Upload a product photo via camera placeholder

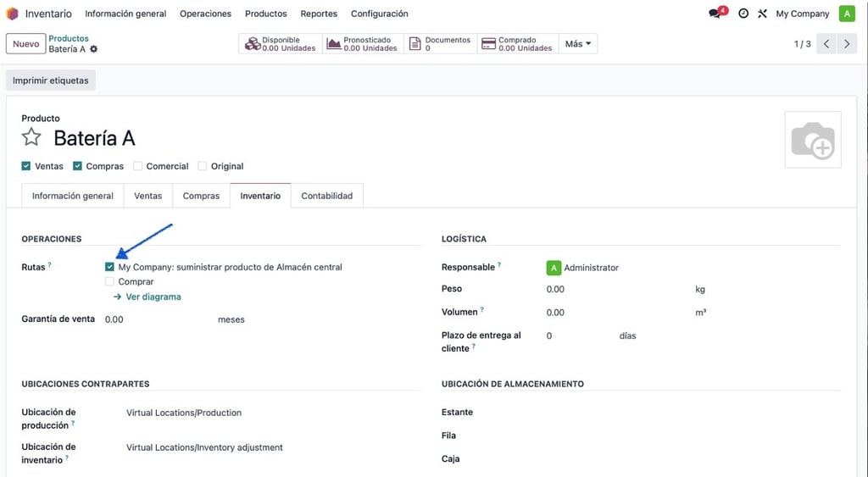pyautogui.click(x=813, y=140)
